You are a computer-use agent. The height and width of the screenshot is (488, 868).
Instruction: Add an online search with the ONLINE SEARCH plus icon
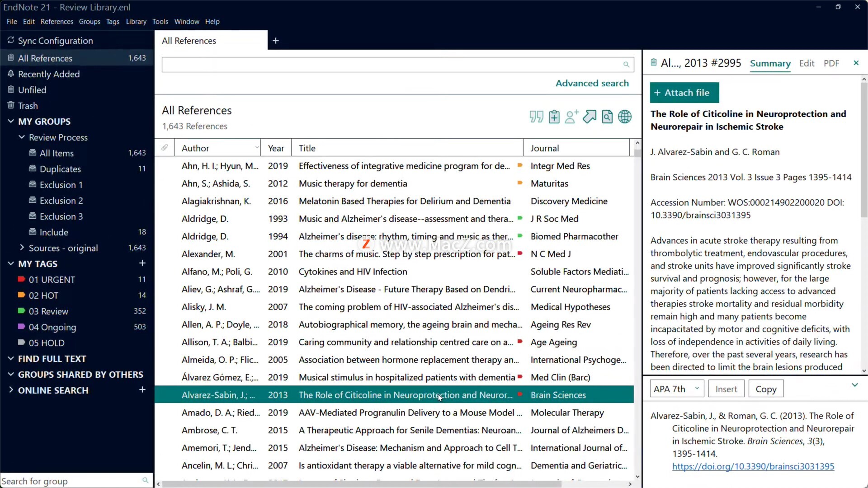(142, 390)
